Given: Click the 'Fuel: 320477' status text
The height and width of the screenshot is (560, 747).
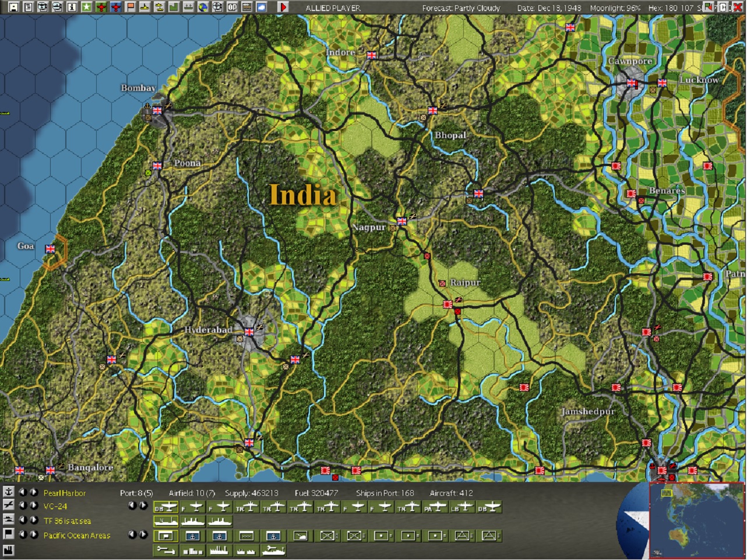Looking at the screenshot, I should tap(316, 493).
